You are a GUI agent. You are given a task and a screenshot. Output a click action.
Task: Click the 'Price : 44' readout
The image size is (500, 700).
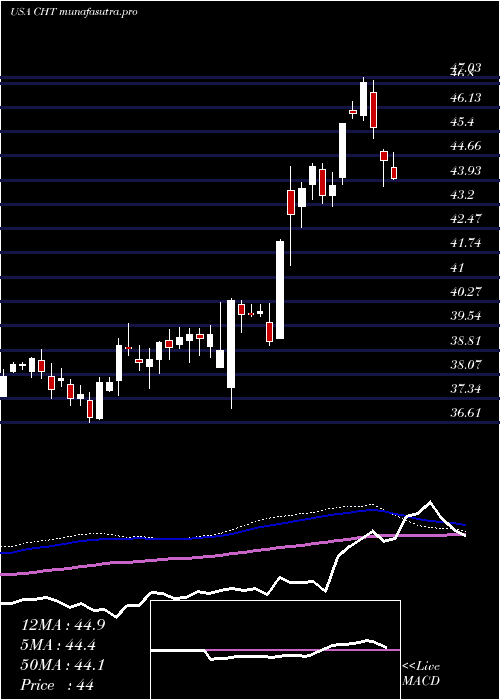[x=58, y=685]
